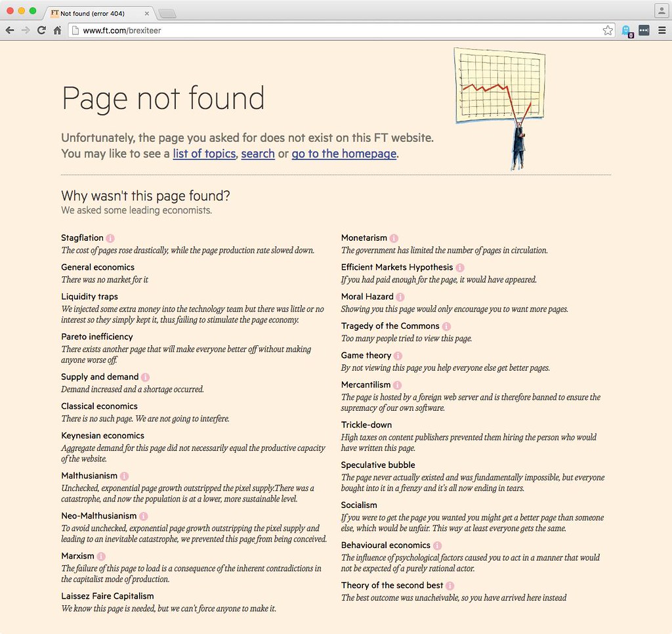Click info icon next to Moral Hazard
Screen dimensions: 672x634
pyautogui.click(x=400, y=297)
